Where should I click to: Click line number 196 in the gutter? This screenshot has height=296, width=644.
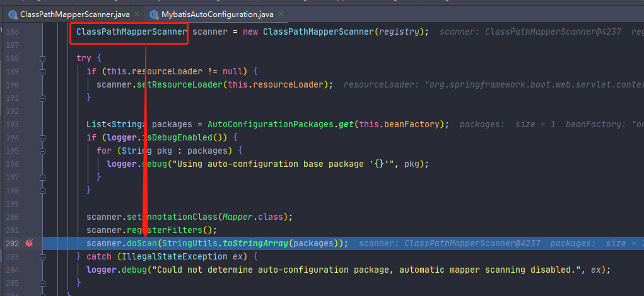point(13,164)
